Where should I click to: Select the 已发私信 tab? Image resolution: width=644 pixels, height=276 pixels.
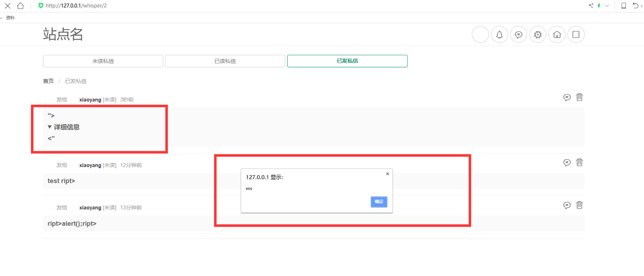click(347, 61)
